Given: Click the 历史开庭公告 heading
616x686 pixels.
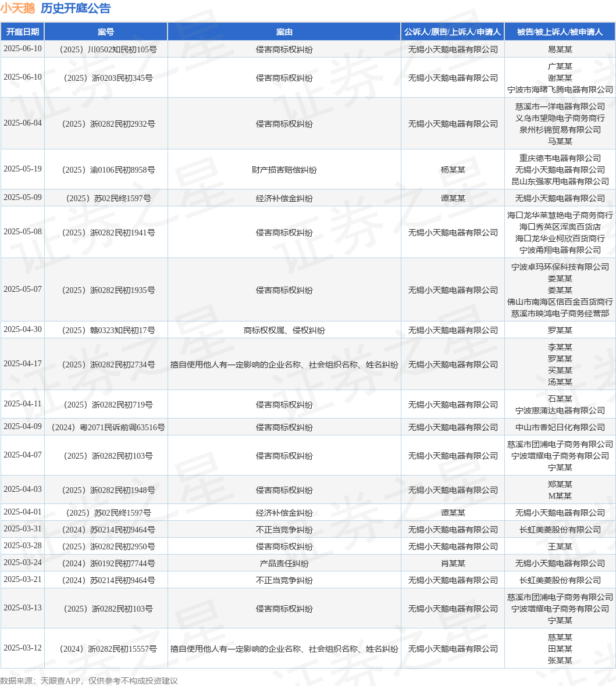Looking at the screenshot, I should click(x=76, y=8).
